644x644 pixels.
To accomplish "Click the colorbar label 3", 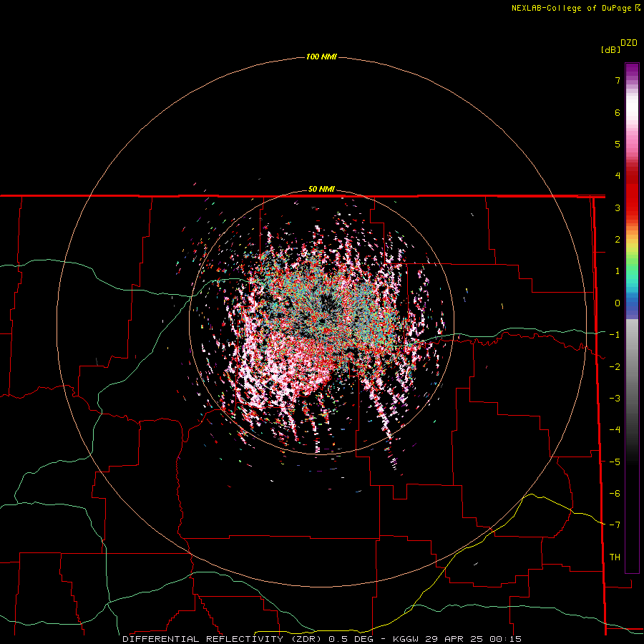I will (618, 208).
